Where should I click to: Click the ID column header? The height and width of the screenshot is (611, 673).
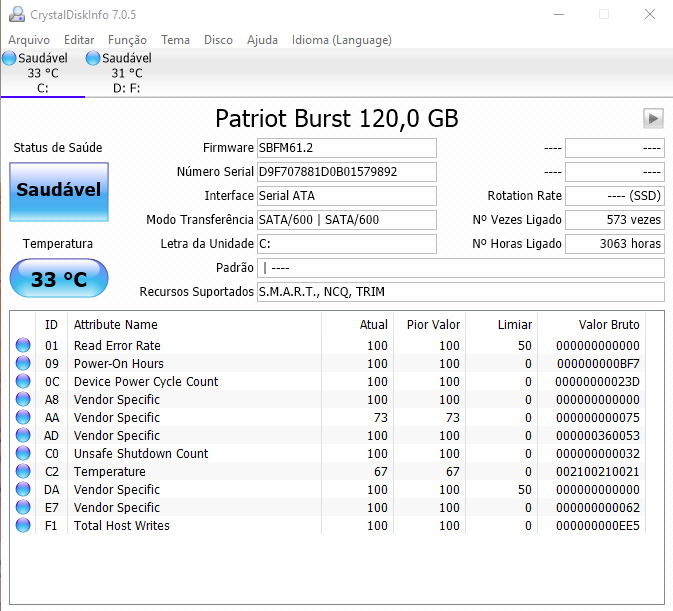[51, 325]
